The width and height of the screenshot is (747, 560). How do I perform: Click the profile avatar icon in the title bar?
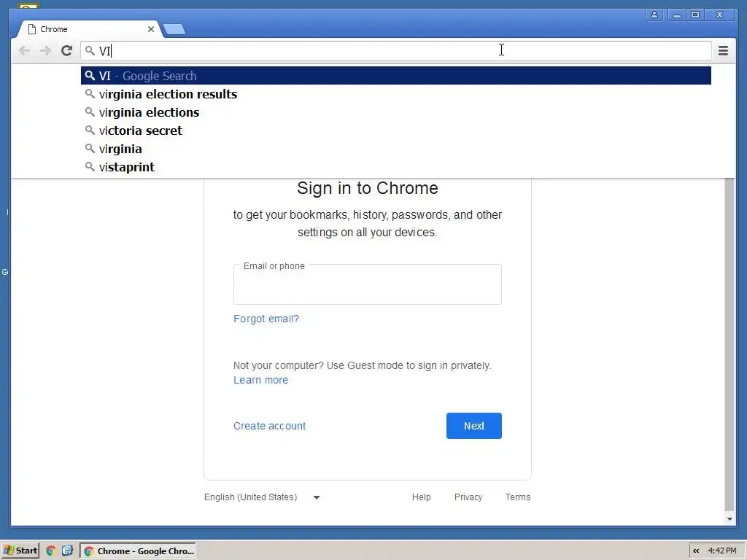tap(654, 15)
